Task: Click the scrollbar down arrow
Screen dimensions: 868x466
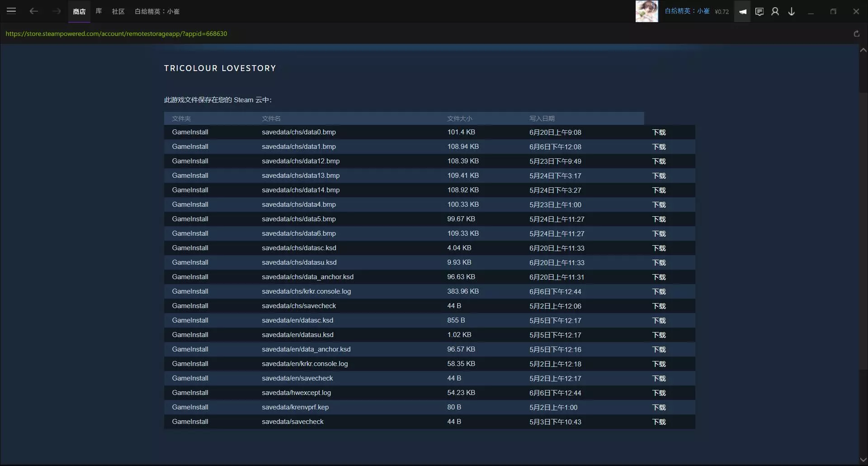Action: [863, 460]
